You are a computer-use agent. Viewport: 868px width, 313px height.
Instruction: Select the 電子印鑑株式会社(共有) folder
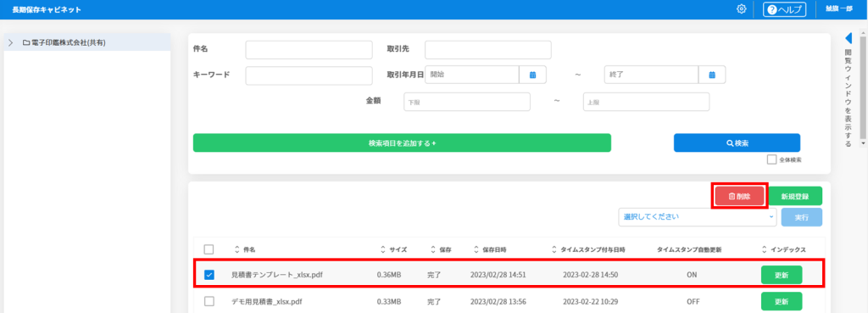pos(64,42)
